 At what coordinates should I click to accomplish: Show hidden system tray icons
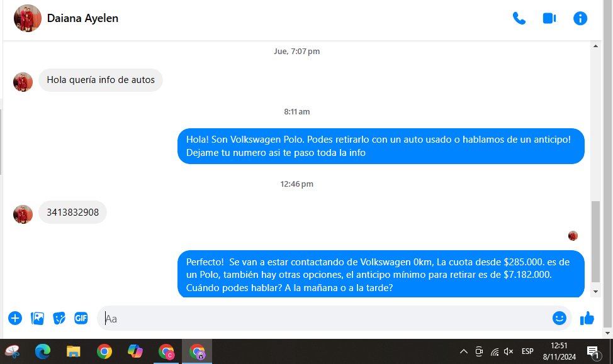464,351
